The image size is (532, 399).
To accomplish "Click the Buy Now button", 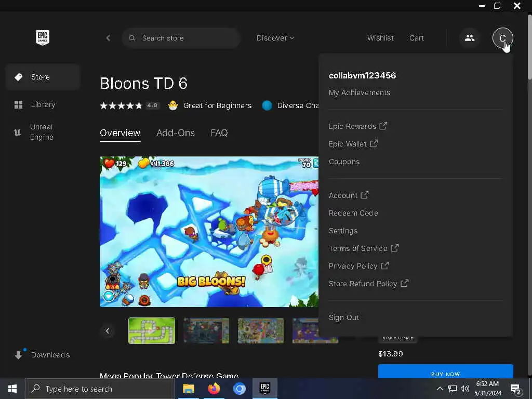I will pos(445,371).
